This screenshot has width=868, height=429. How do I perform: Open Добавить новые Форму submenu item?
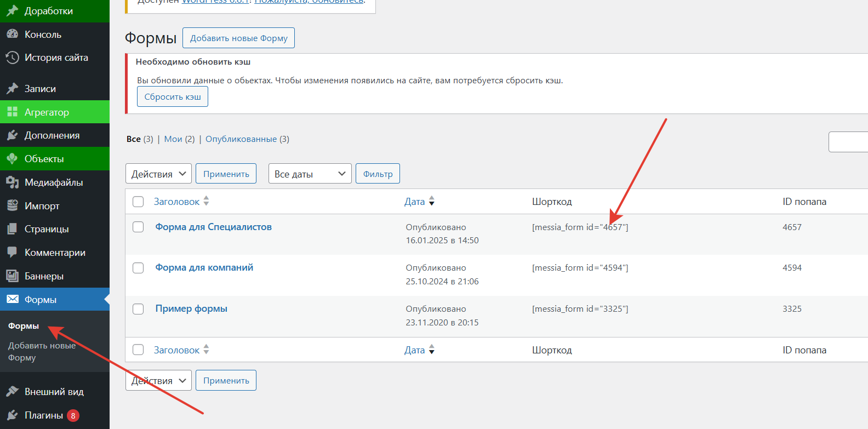pyautogui.click(x=42, y=351)
